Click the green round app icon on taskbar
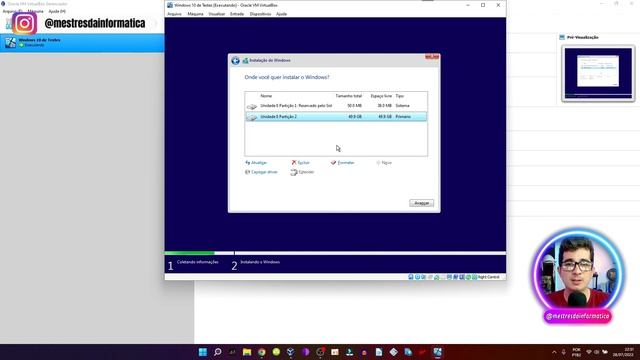 [276, 352]
